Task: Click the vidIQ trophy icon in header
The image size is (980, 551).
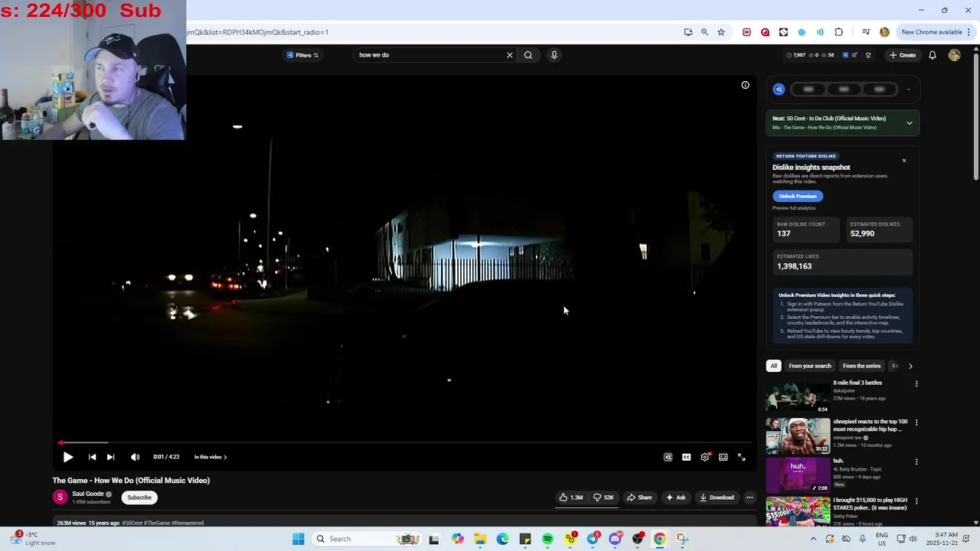Action: pos(868,55)
